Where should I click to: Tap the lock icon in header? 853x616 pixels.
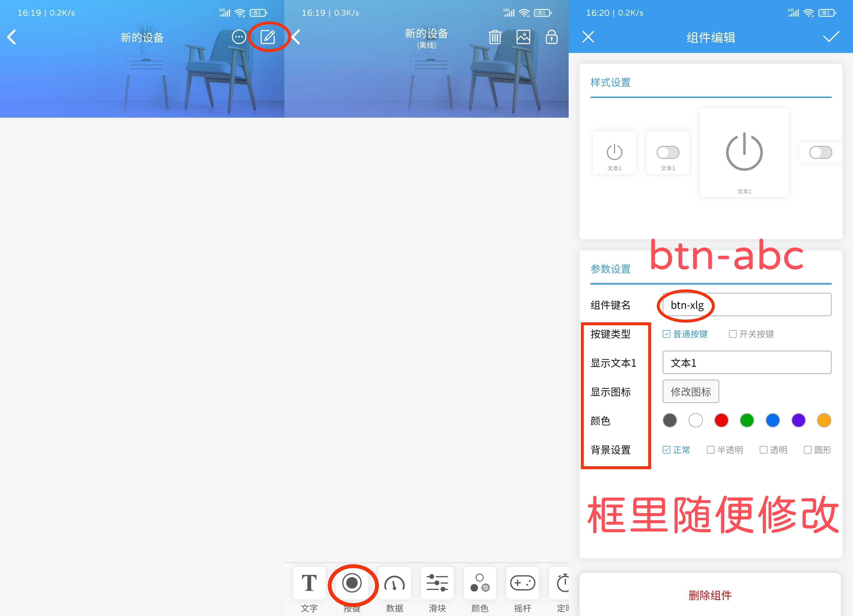pyautogui.click(x=551, y=37)
